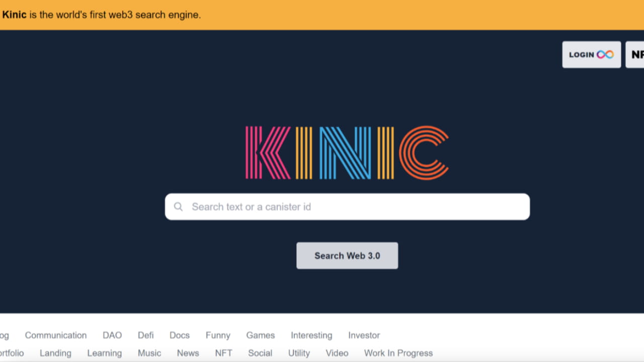Image resolution: width=644 pixels, height=362 pixels.
Task: Log in with the LOGIN infinity button
Action: (591, 54)
